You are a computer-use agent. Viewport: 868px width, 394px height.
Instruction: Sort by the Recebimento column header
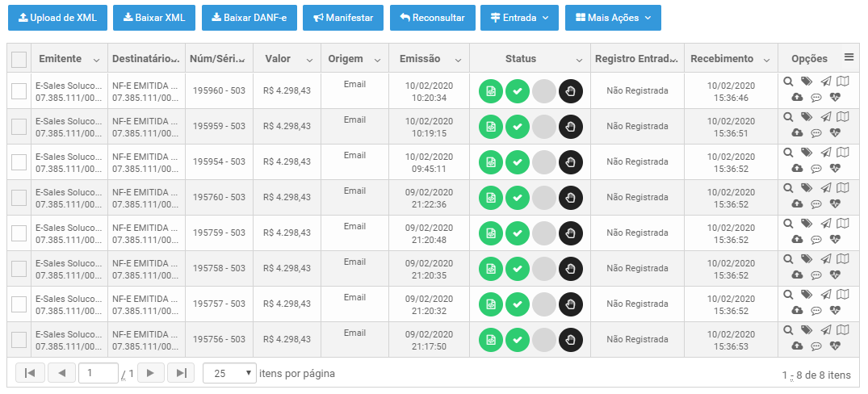click(722, 59)
